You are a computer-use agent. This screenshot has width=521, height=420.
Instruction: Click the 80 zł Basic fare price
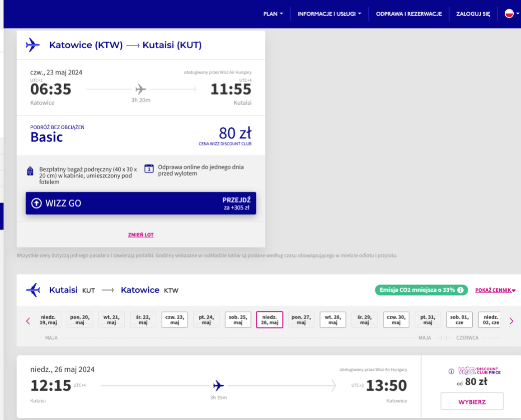click(235, 133)
